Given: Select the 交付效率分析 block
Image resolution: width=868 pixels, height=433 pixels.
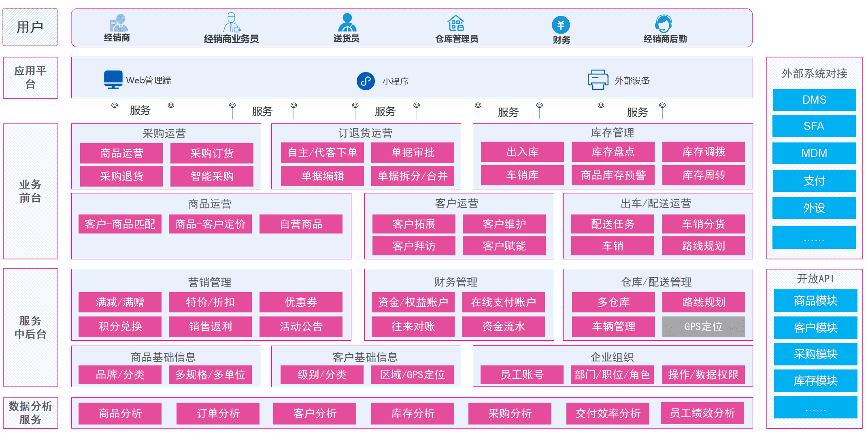Looking at the screenshot, I should click(x=608, y=414).
